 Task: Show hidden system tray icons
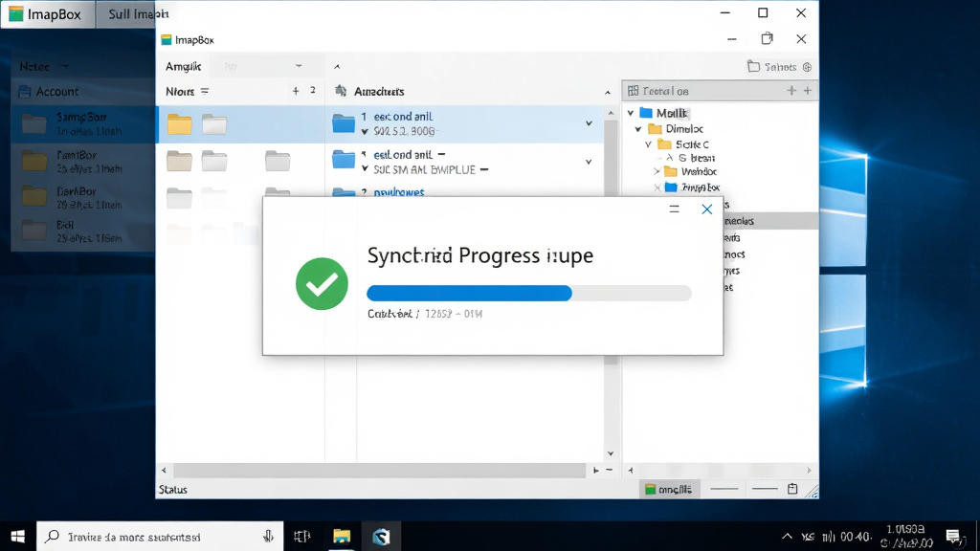[787, 536]
